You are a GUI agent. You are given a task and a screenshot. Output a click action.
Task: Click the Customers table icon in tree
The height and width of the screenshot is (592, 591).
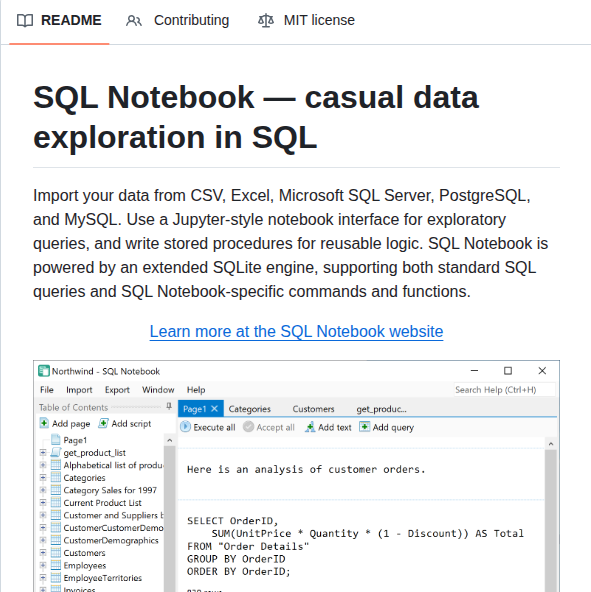(56, 552)
